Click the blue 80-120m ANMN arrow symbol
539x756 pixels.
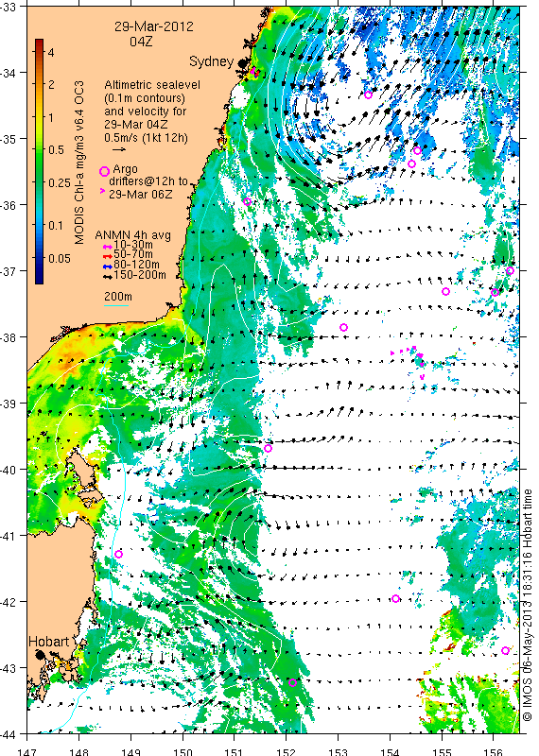108,266
